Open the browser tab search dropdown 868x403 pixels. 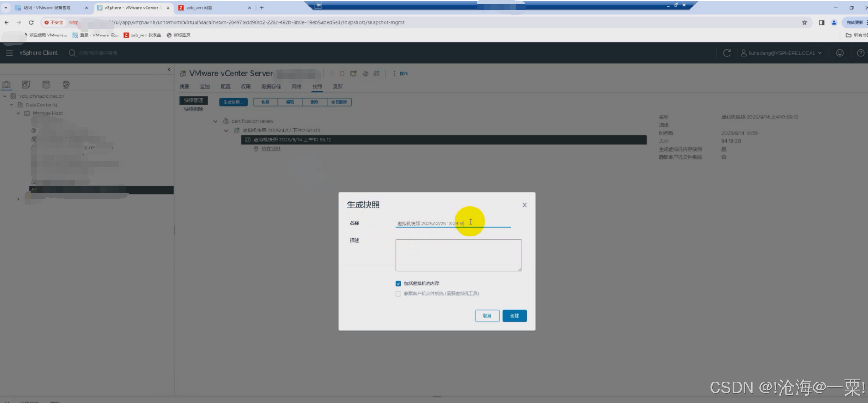(x=6, y=8)
